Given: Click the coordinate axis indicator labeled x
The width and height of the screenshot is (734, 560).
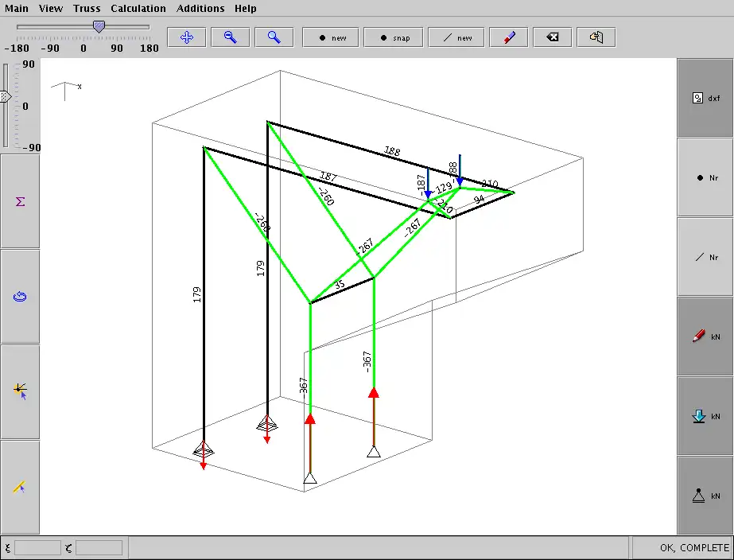Looking at the screenshot, I should [x=66, y=91].
